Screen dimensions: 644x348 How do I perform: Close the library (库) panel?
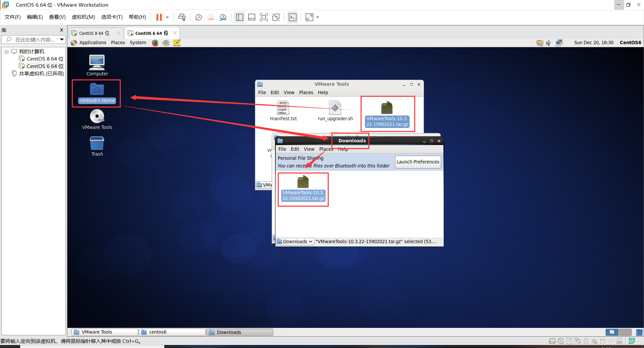pos(61,30)
